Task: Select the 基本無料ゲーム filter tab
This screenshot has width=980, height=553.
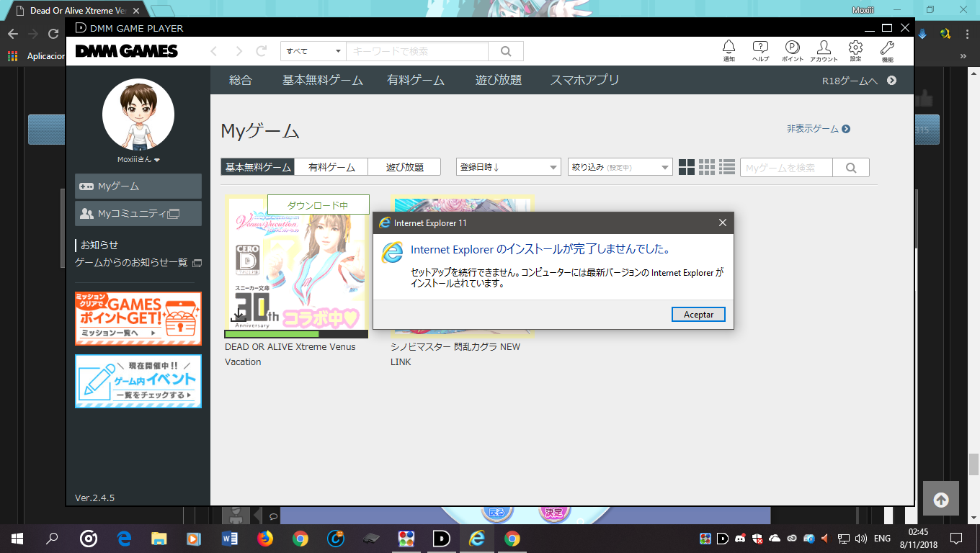Action: pyautogui.click(x=258, y=167)
